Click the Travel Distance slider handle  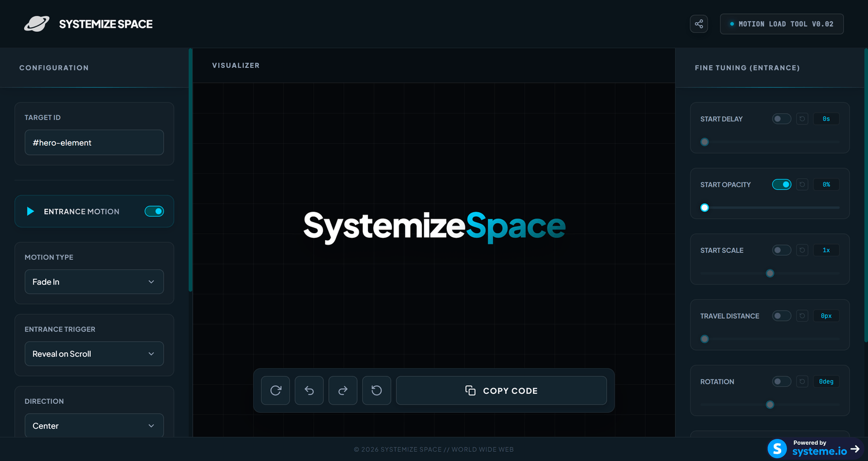click(705, 339)
